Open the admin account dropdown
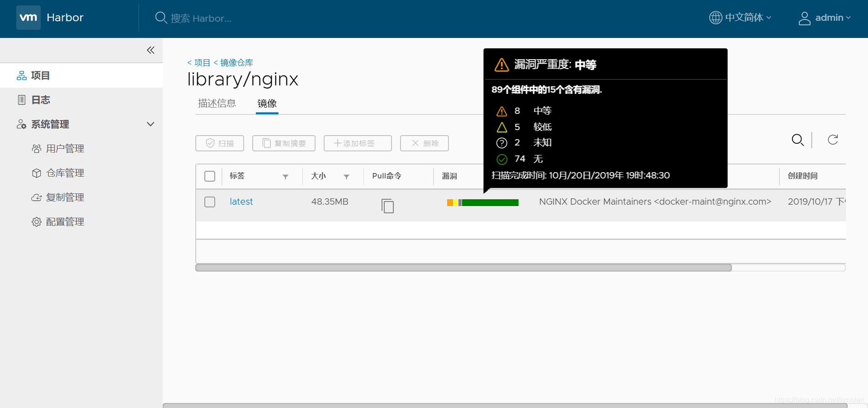Viewport: 868px width, 408px height. pos(833,18)
